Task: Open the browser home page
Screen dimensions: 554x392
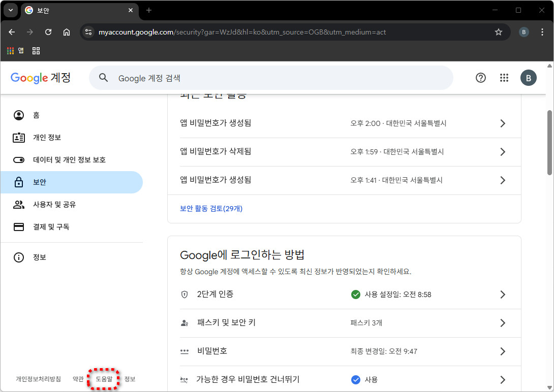Action: tap(67, 32)
